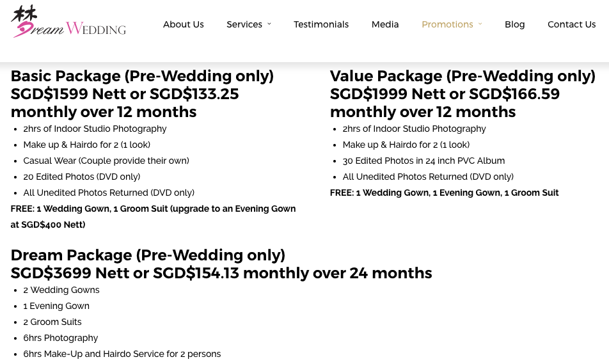The width and height of the screenshot is (609, 364).
Task: Click the Dream Package heading
Action: coord(148,255)
